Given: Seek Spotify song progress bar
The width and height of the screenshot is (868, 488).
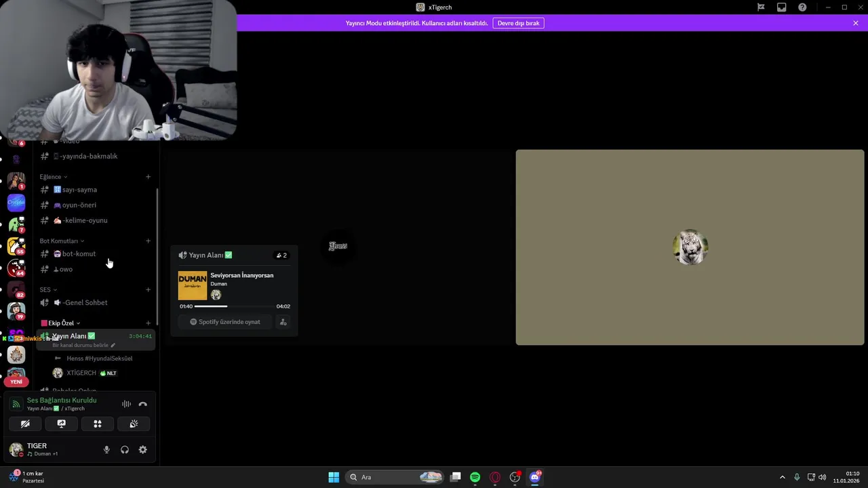Looking at the screenshot, I should [x=235, y=306].
